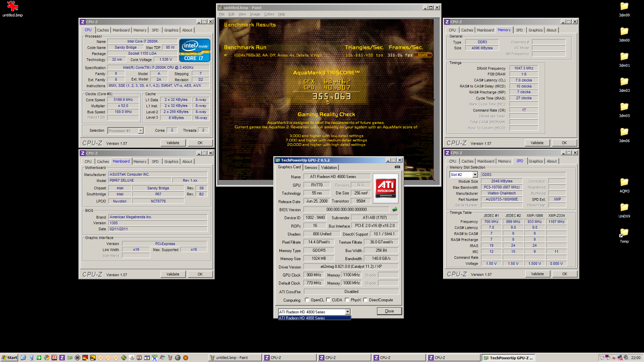Click the ATI Radeon logo in GPU-Z
Image resolution: width=644 pixels, height=362 pixels.
click(386, 188)
